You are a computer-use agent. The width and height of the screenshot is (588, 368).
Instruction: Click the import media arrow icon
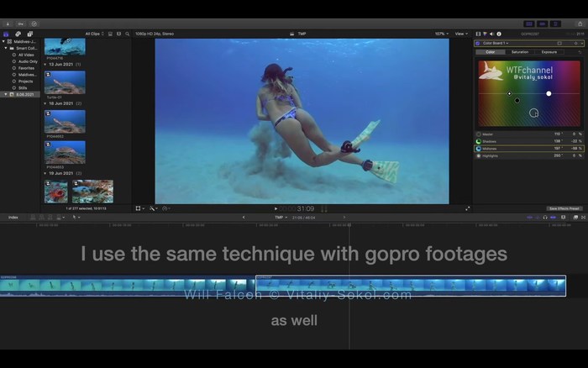click(8, 24)
